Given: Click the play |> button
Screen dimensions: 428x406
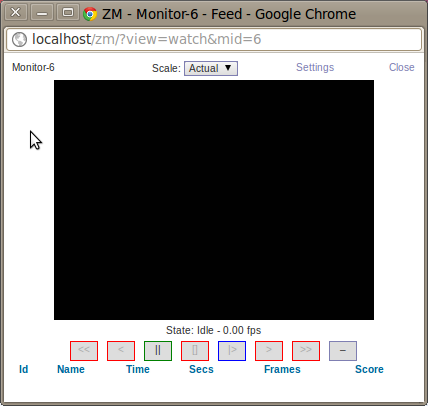Looking at the screenshot, I should [232, 351].
